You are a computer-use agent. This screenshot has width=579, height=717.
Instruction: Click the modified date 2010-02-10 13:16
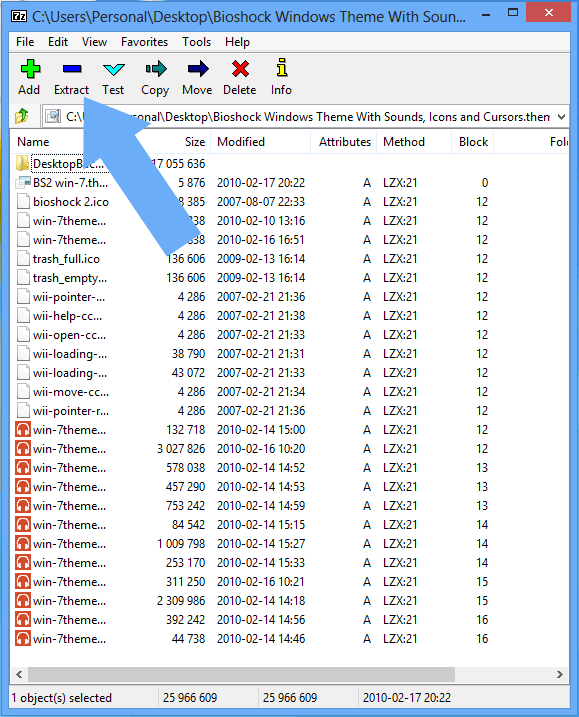(x=261, y=221)
